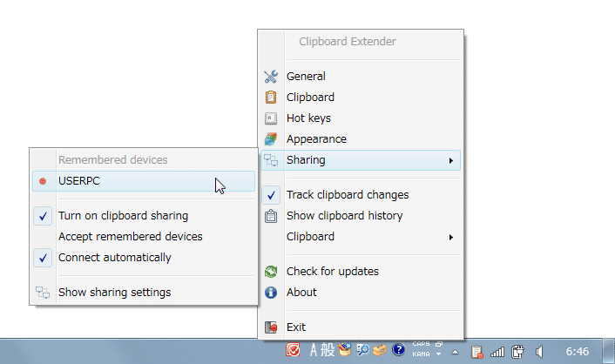Click the blue About info icon
This screenshot has width=615, height=364.
pyautogui.click(x=271, y=293)
